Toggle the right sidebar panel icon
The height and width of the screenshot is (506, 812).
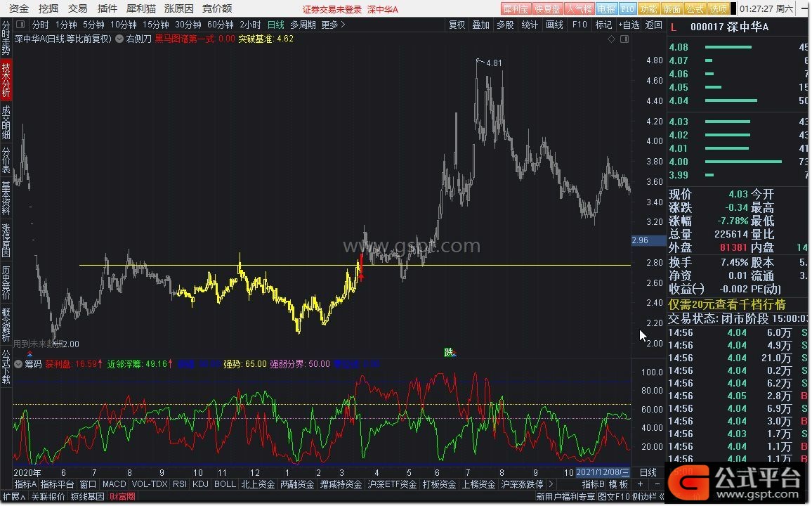624,39
